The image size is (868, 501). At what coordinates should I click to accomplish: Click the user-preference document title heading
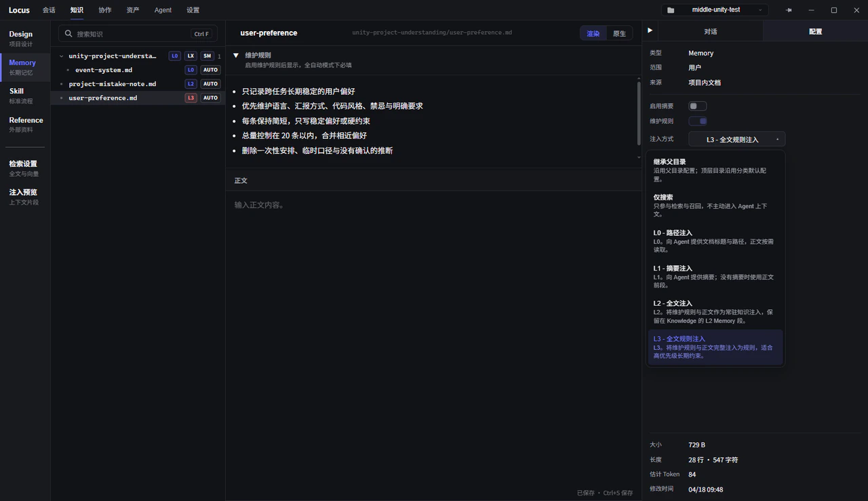(x=269, y=33)
